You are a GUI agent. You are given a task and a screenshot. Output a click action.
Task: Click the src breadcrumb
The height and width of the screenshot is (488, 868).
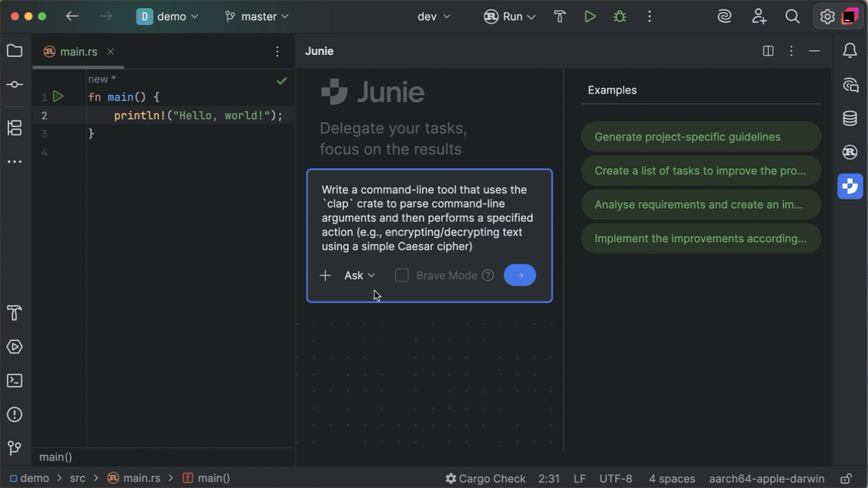[x=77, y=479]
